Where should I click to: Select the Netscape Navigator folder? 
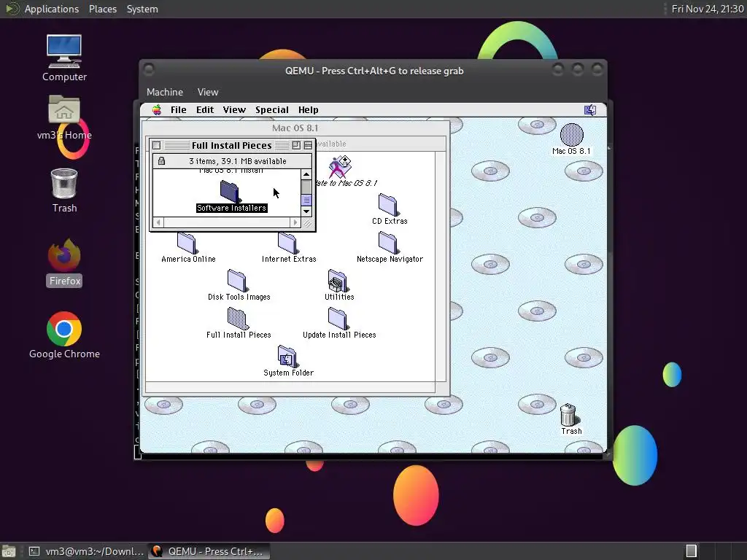click(x=390, y=247)
